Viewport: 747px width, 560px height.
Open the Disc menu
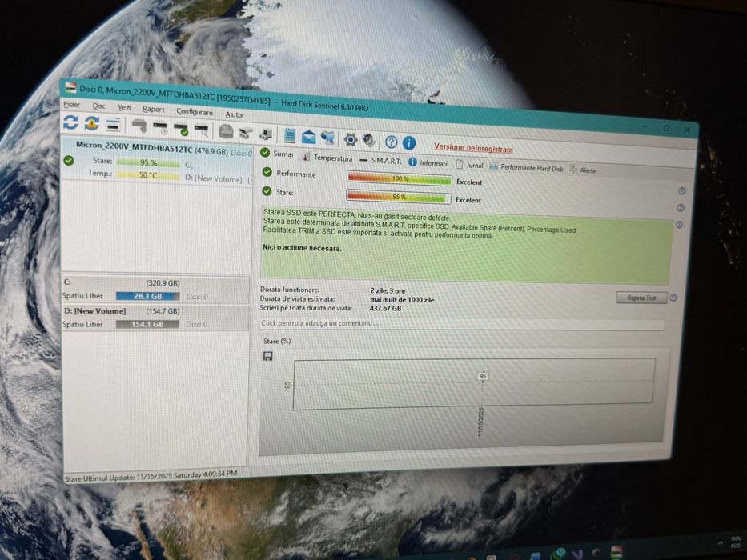click(x=99, y=106)
